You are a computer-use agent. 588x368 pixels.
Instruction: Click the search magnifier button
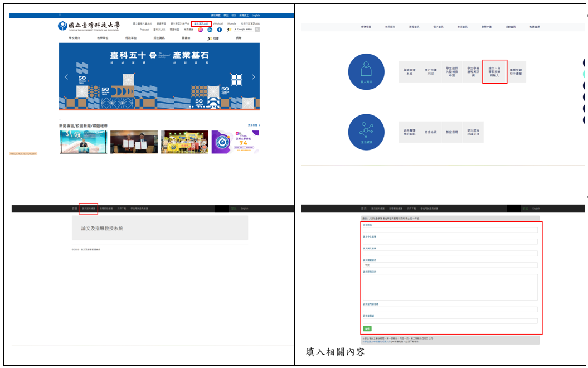click(257, 30)
